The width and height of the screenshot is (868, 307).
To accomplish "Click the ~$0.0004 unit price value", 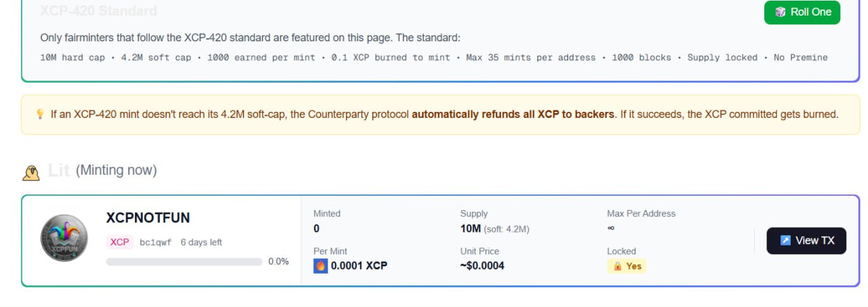I will pos(482,266).
